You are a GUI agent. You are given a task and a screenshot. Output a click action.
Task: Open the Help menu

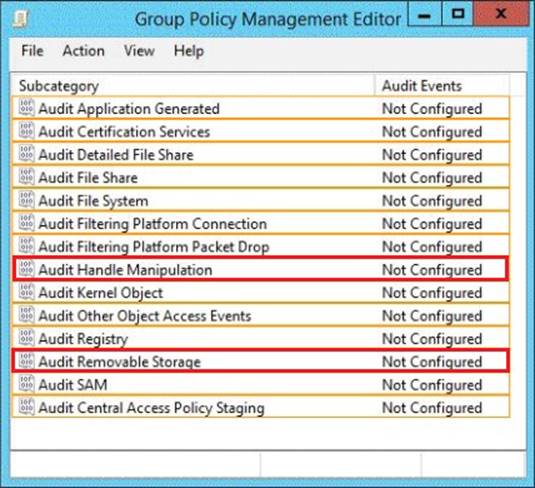[x=189, y=51]
